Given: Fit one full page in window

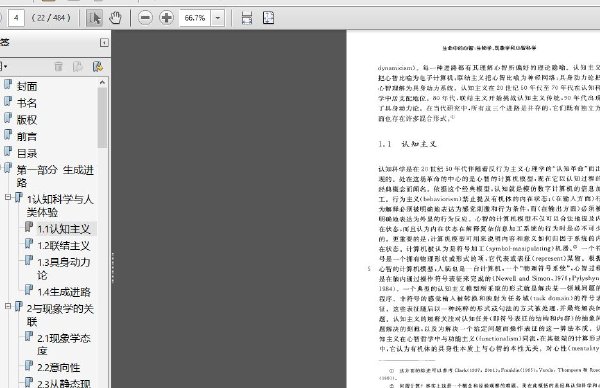Looking at the screenshot, I should pos(268,18).
